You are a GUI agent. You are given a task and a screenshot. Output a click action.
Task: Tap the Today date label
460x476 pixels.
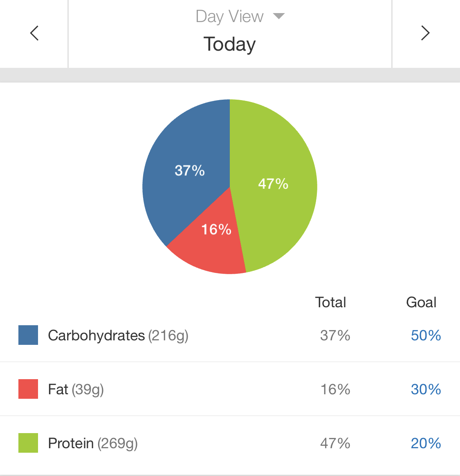pyautogui.click(x=229, y=44)
